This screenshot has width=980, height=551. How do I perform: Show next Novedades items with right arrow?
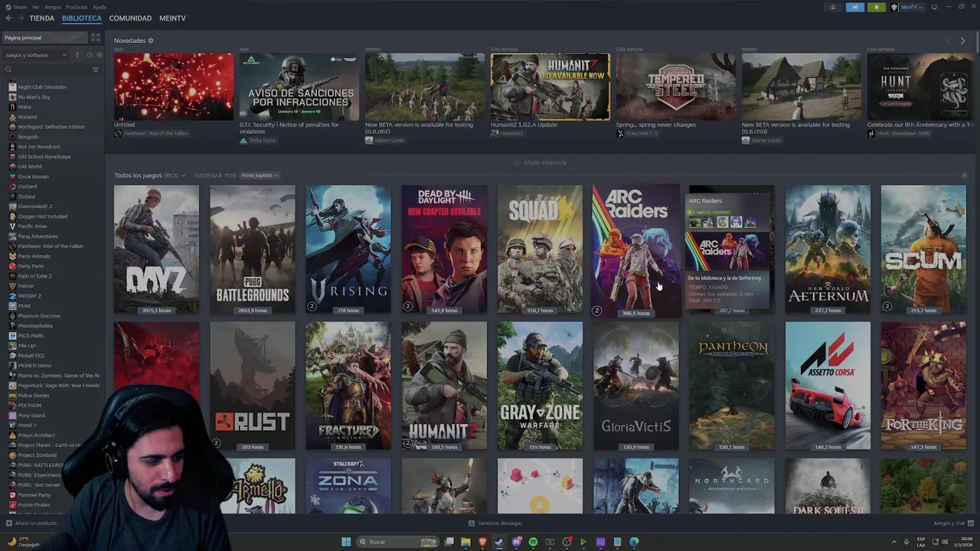pyautogui.click(x=962, y=41)
